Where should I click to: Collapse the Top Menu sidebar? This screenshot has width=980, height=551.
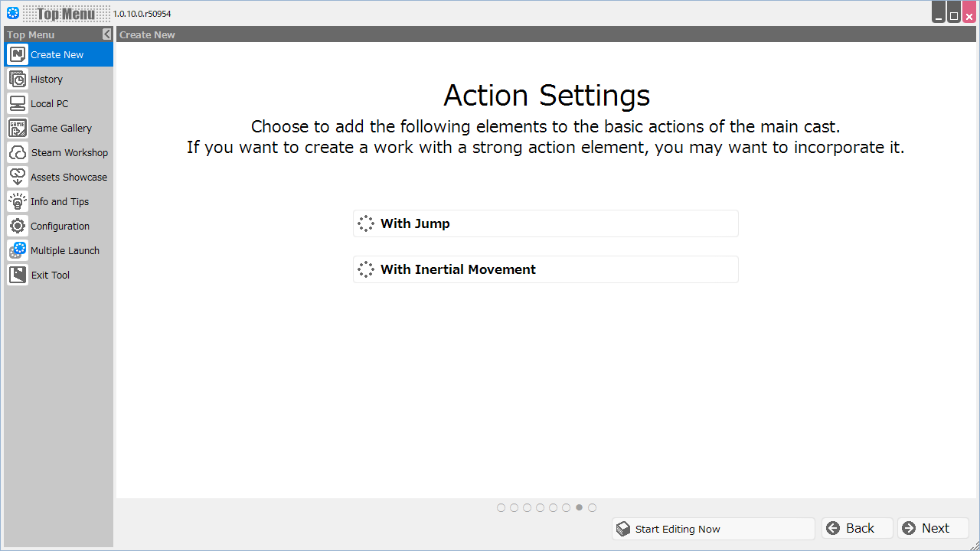tap(107, 34)
